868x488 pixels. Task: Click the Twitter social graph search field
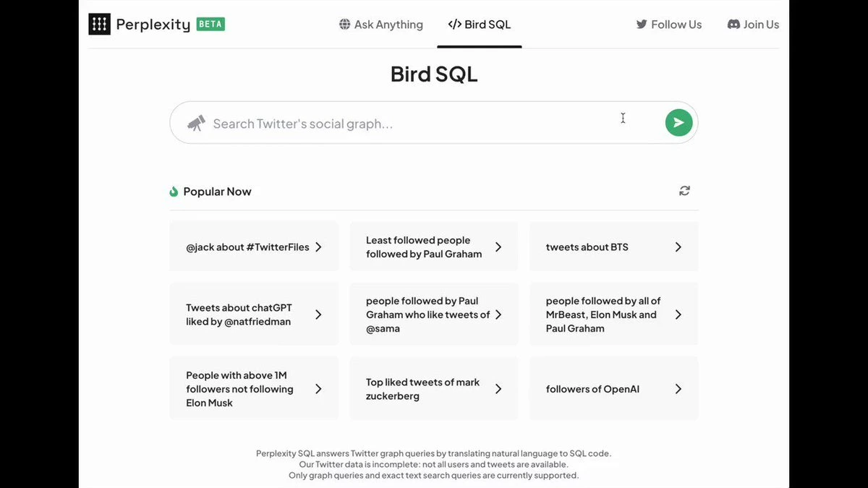coord(398,123)
